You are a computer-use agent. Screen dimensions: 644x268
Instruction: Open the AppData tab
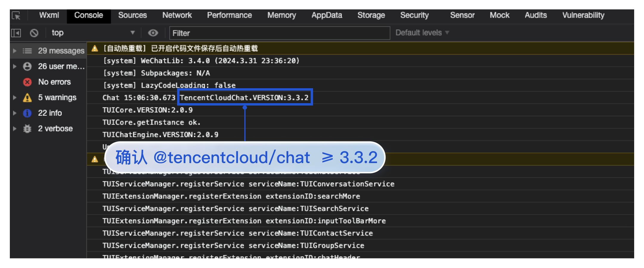coord(327,16)
